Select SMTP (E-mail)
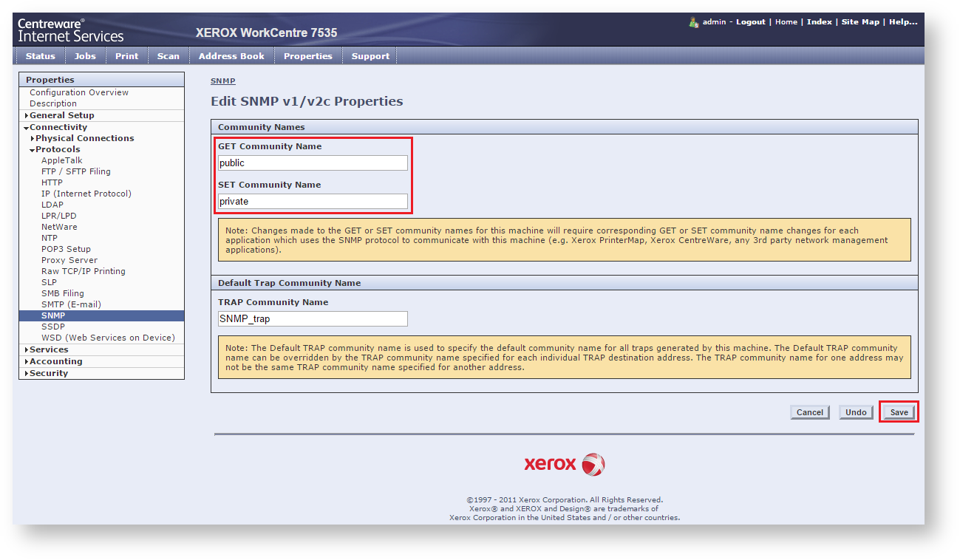The height and width of the screenshot is (560, 960). (71, 304)
